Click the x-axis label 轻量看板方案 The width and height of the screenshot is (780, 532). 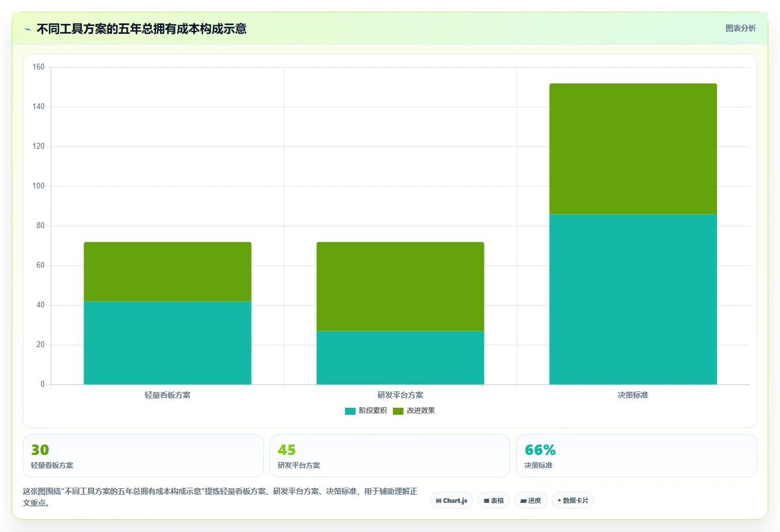pos(168,395)
